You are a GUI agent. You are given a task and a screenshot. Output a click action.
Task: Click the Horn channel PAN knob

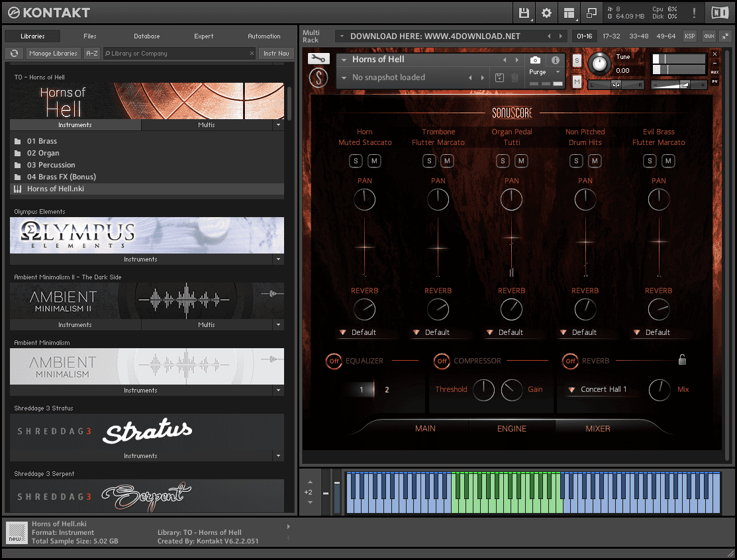364,200
